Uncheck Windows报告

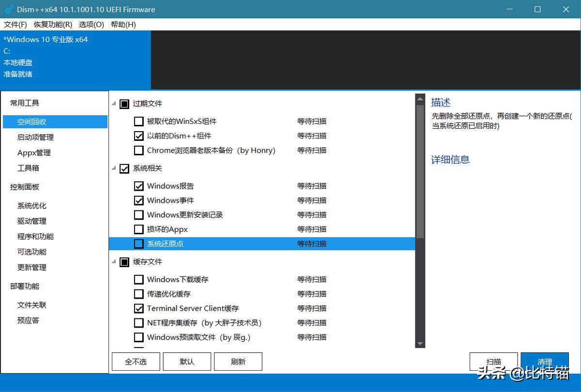point(139,186)
